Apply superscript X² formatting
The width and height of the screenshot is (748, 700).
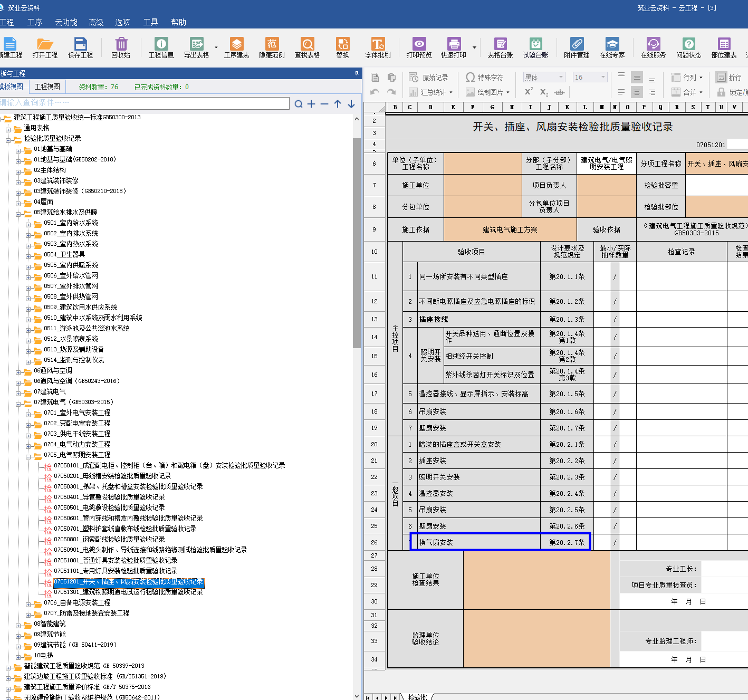point(529,92)
